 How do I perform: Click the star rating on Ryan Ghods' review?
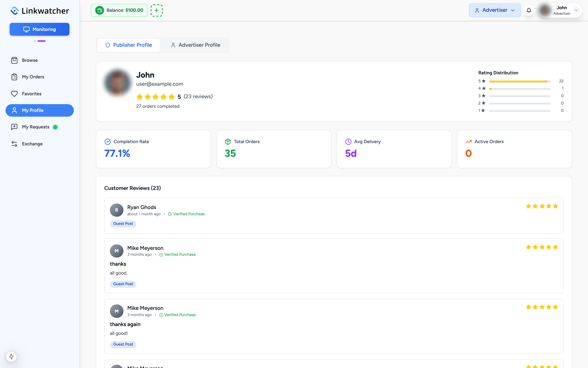pos(542,206)
